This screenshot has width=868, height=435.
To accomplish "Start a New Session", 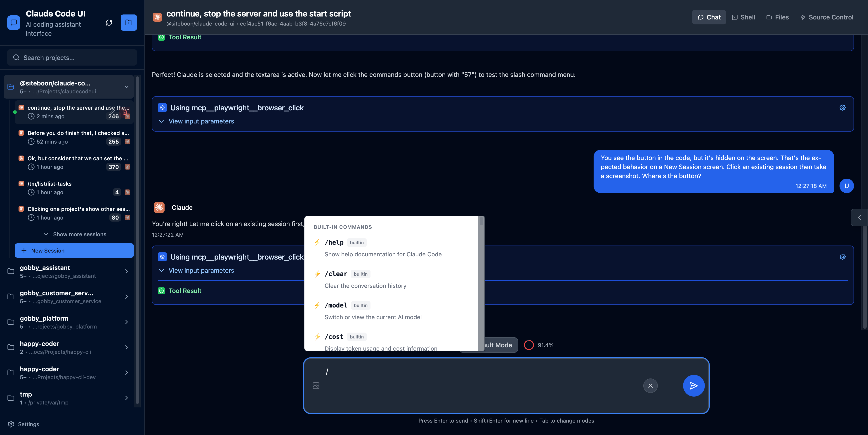I will click(74, 250).
